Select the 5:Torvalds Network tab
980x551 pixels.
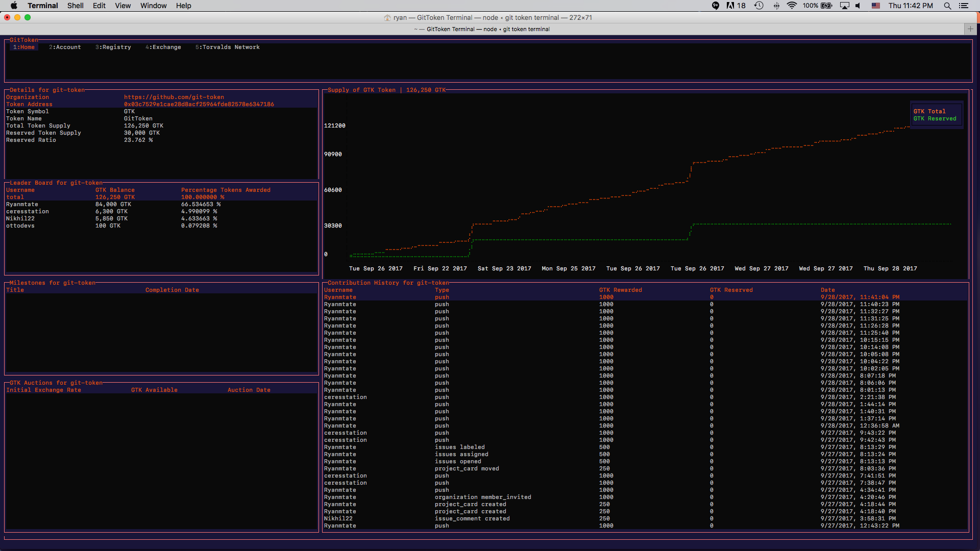pyautogui.click(x=228, y=47)
